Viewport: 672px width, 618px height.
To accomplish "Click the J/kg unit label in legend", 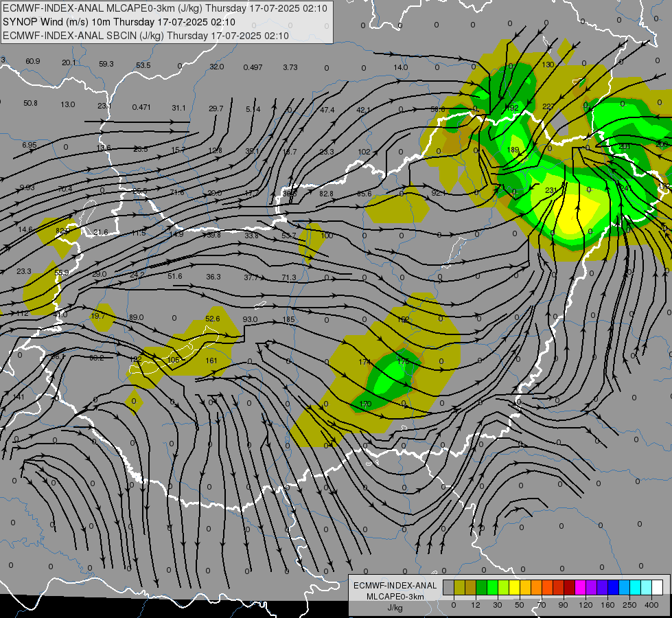I will click(395, 607).
